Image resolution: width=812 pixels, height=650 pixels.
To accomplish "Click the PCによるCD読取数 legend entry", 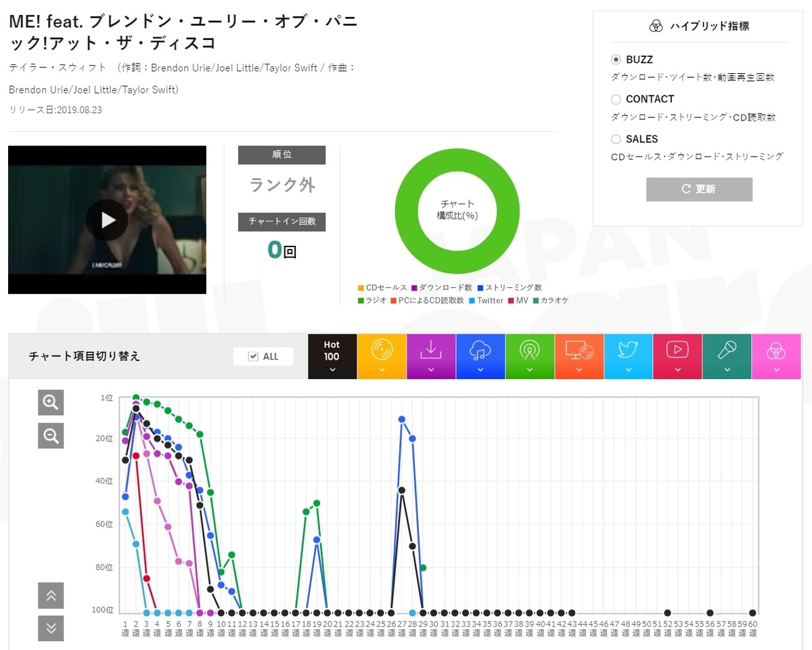I will (427, 301).
